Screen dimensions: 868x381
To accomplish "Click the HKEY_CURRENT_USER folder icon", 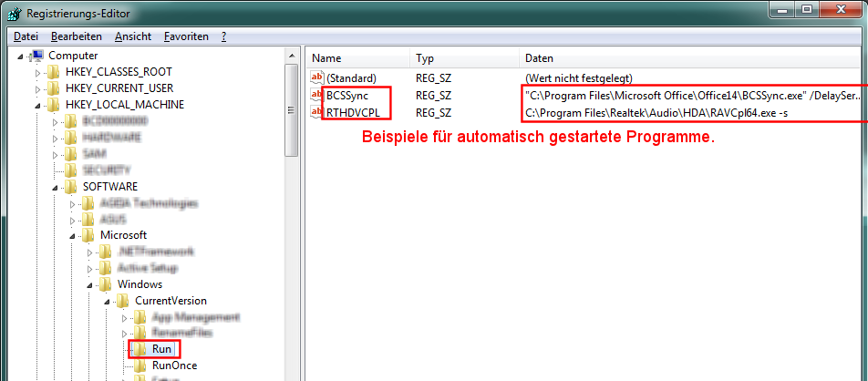I will [x=54, y=88].
